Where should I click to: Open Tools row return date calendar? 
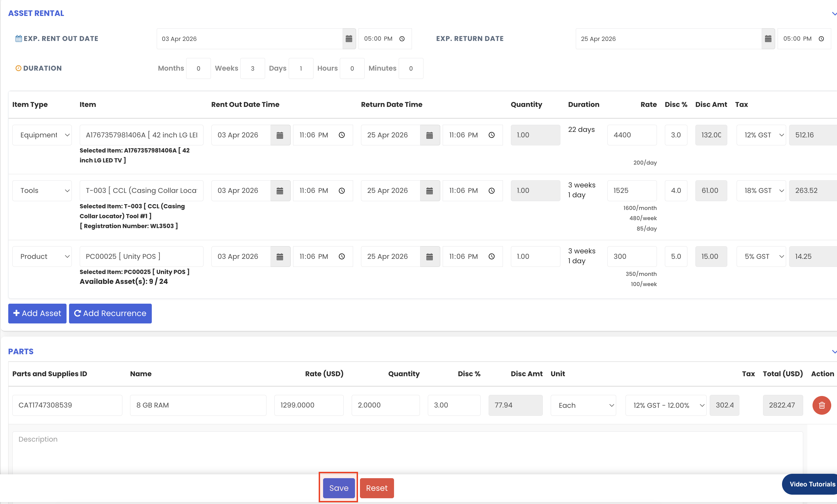430,191
